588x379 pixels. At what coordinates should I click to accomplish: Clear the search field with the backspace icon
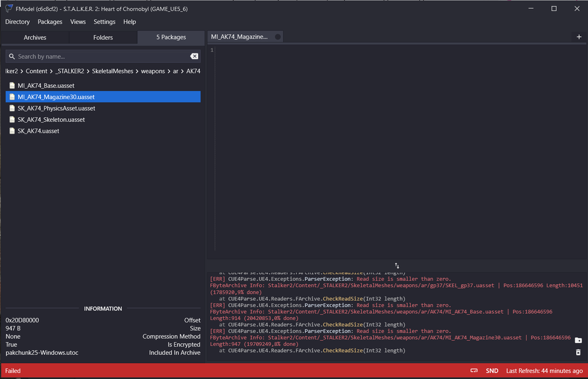click(x=194, y=56)
